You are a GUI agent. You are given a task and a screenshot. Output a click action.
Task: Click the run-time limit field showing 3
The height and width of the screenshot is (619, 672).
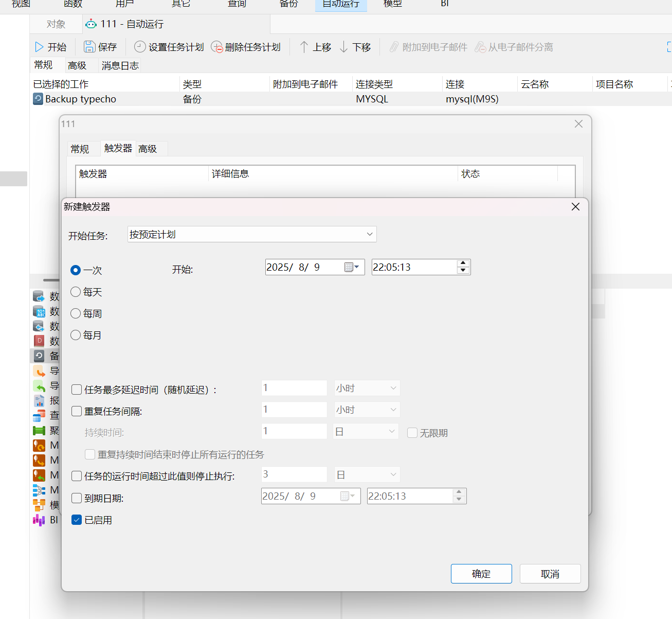point(294,474)
